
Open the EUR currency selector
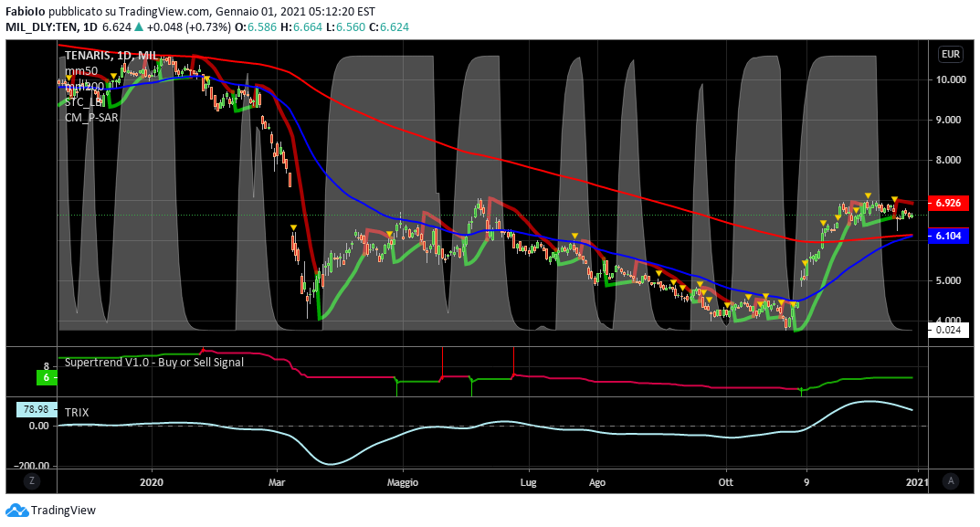(950, 54)
